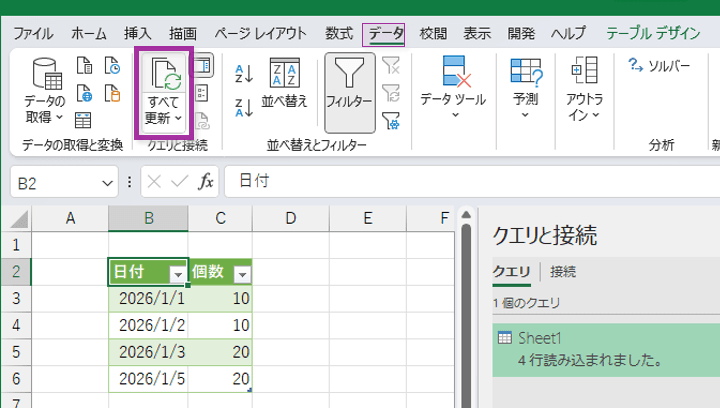Image resolution: width=720 pixels, height=408 pixels.
Task: Click the Advanced filter icon
Action: tap(391, 121)
